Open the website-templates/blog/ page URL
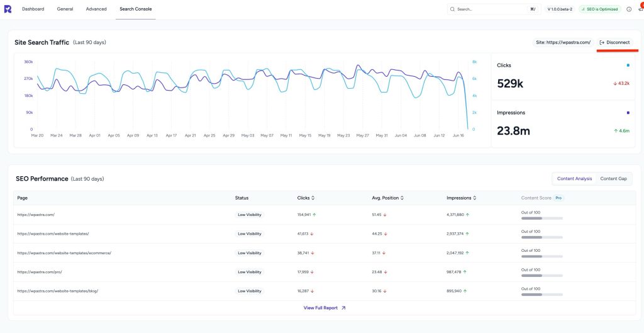 pos(57,291)
